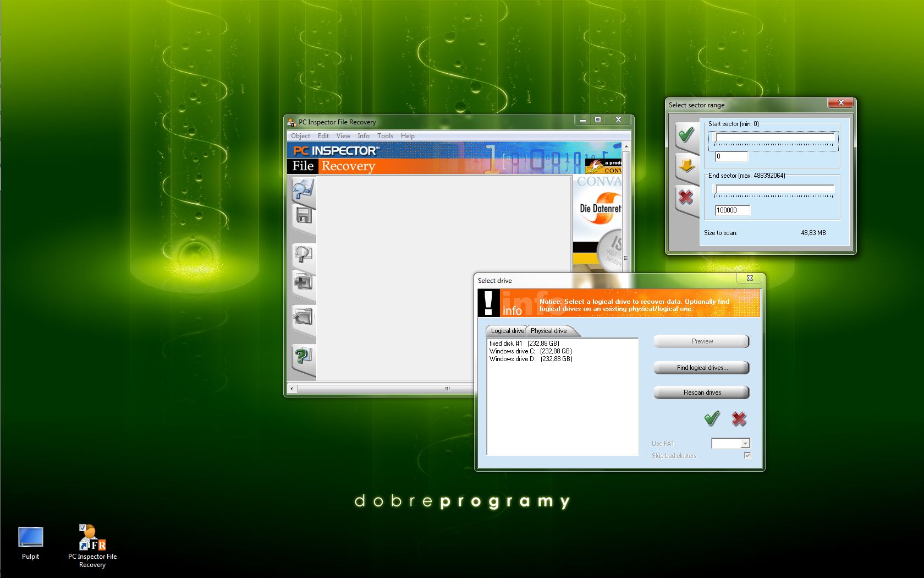Click Find logical drives button
Image resolution: width=924 pixels, height=578 pixels.
coord(702,368)
